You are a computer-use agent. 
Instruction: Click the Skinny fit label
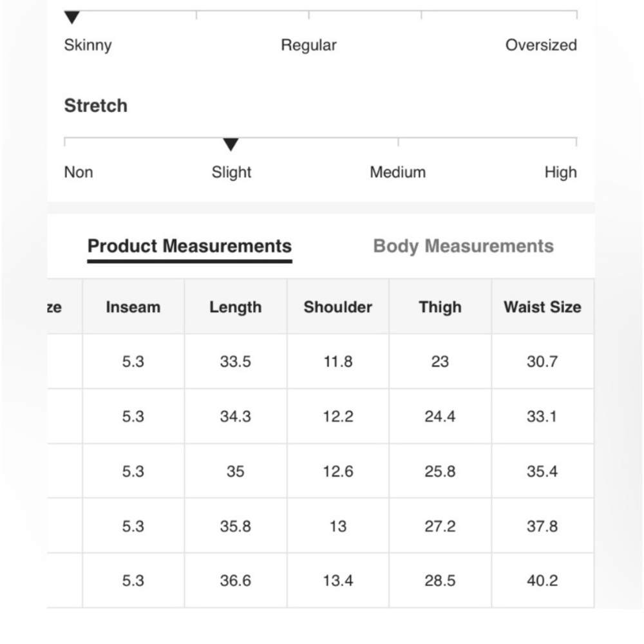point(88,45)
